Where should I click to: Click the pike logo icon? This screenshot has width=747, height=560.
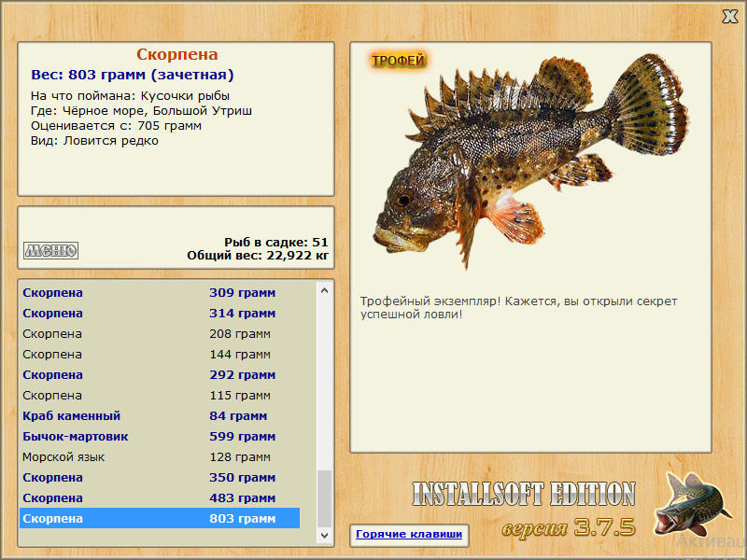pos(693,503)
